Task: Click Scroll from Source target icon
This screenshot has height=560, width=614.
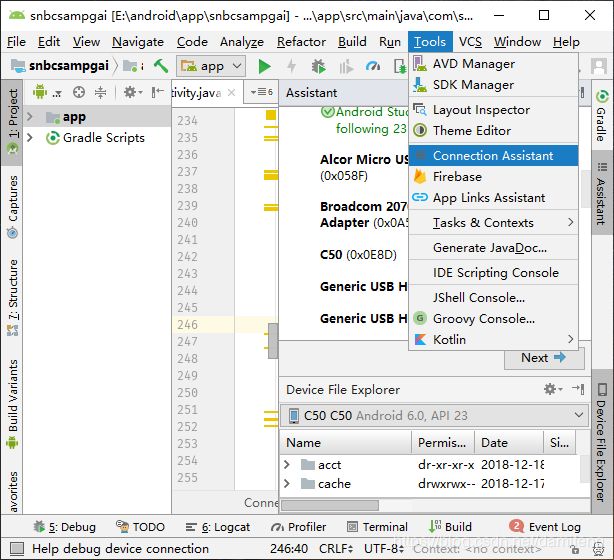Action: (x=79, y=92)
